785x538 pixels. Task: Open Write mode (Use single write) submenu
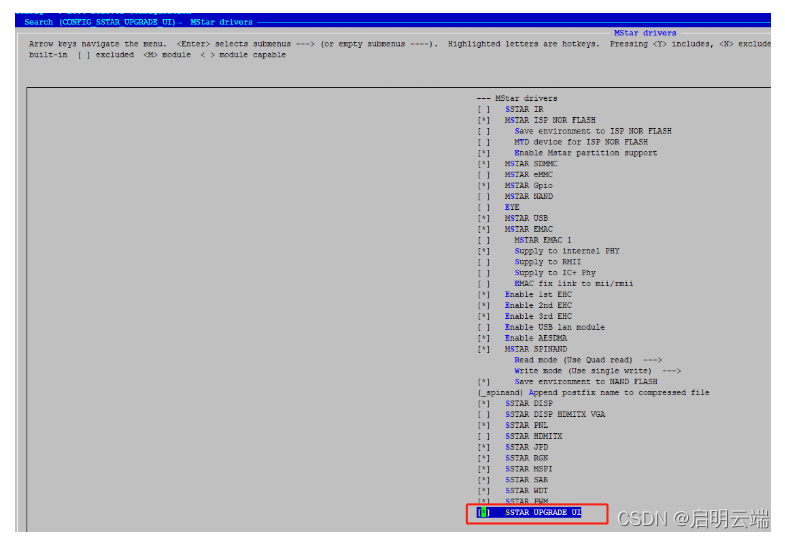(x=597, y=371)
